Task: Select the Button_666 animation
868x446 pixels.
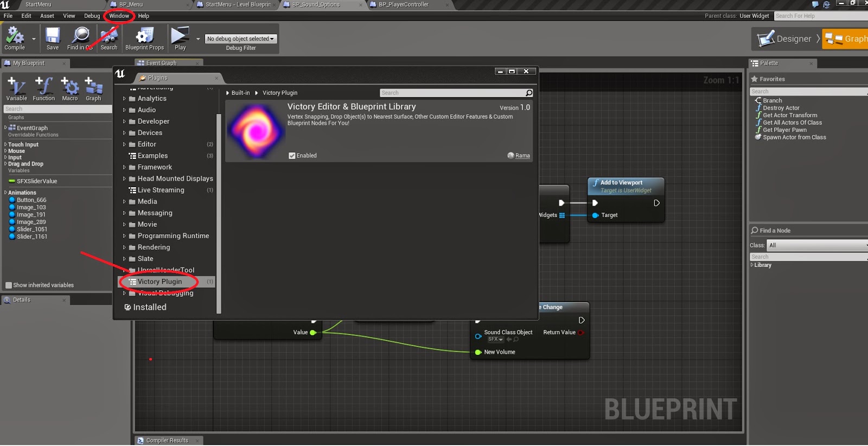Action: tap(31, 200)
